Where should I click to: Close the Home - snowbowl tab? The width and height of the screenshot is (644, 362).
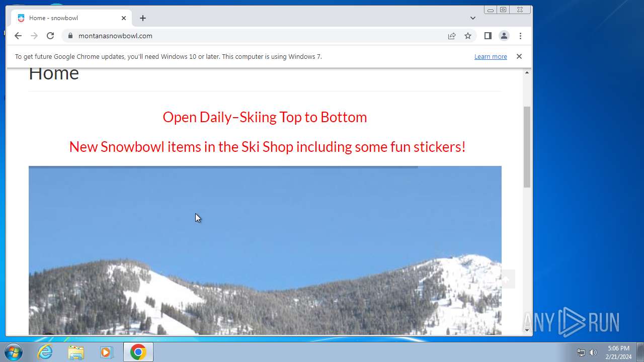[124, 18]
